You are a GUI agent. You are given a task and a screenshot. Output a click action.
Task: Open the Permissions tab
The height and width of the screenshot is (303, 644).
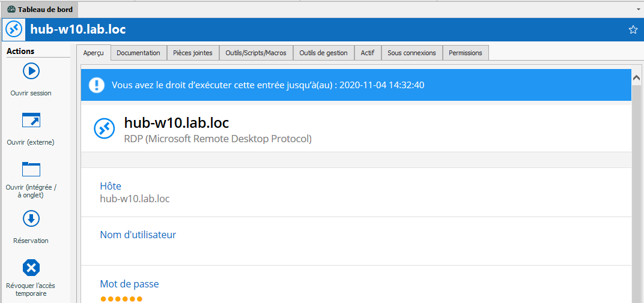tap(465, 53)
